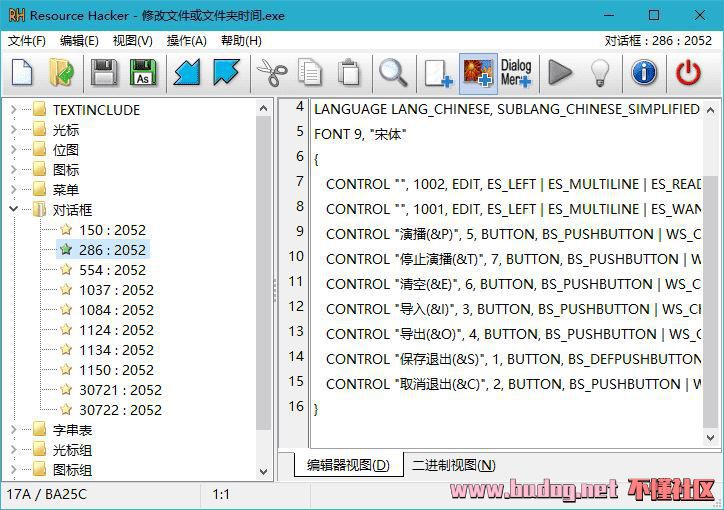Image resolution: width=724 pixels, height=510 pixels.
Task: Select the 30721 : 2052 tree entry
Action: pos(120,390)
